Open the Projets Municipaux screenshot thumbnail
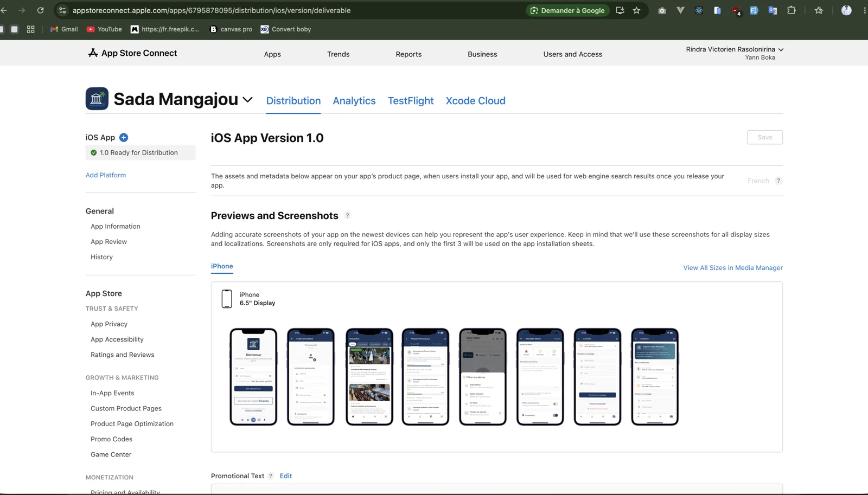Screen dimensions: 868x495 click(425, 377)
